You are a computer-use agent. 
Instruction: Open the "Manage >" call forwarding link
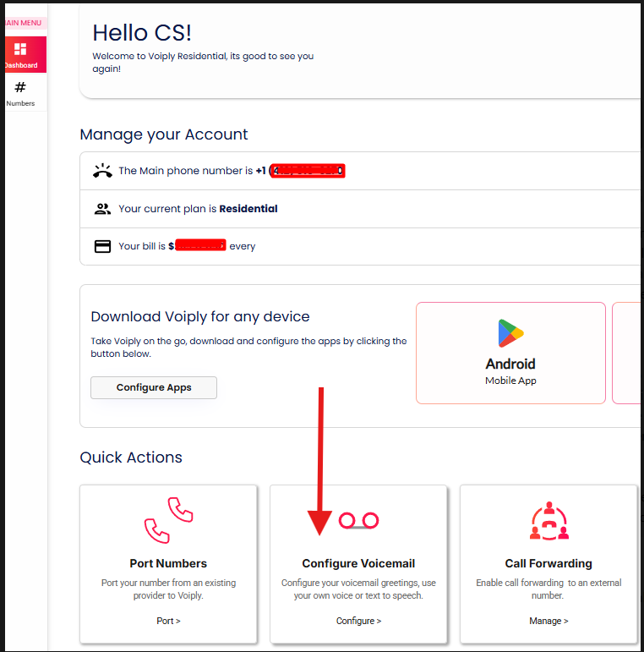point(548,621)
